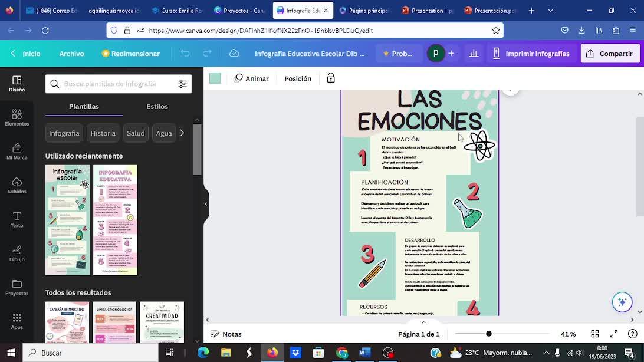Screen dimensions: 644x362
Task: Open the Animar option
Action: point(251,78)
